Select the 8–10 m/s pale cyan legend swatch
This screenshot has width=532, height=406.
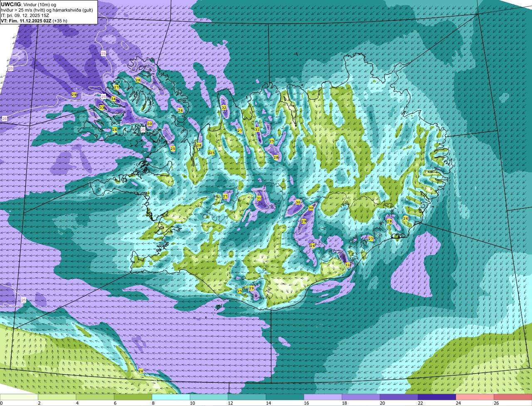171,397
